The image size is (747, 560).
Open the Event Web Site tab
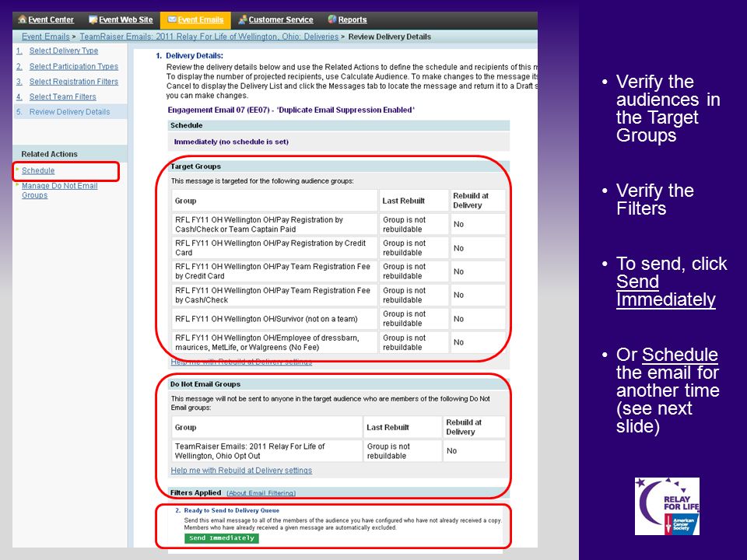click(121, 20)
